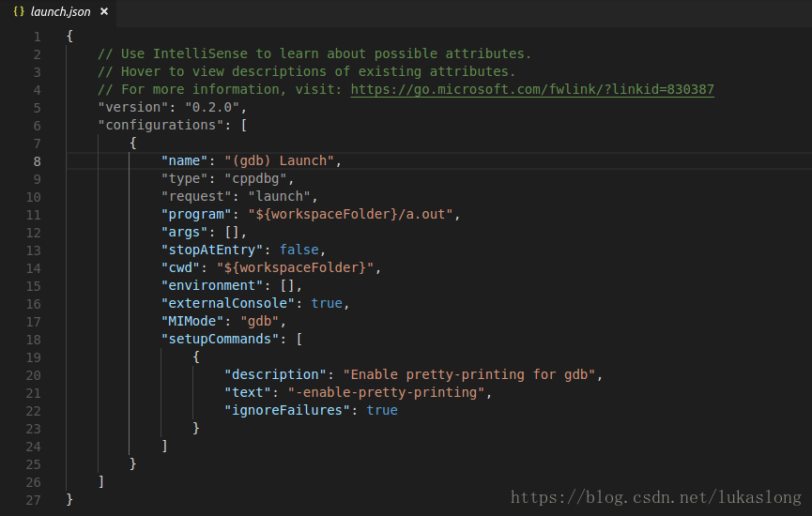Screen dimensions: 812x516
Task: Click the "request" key
Action: point(197,197)
